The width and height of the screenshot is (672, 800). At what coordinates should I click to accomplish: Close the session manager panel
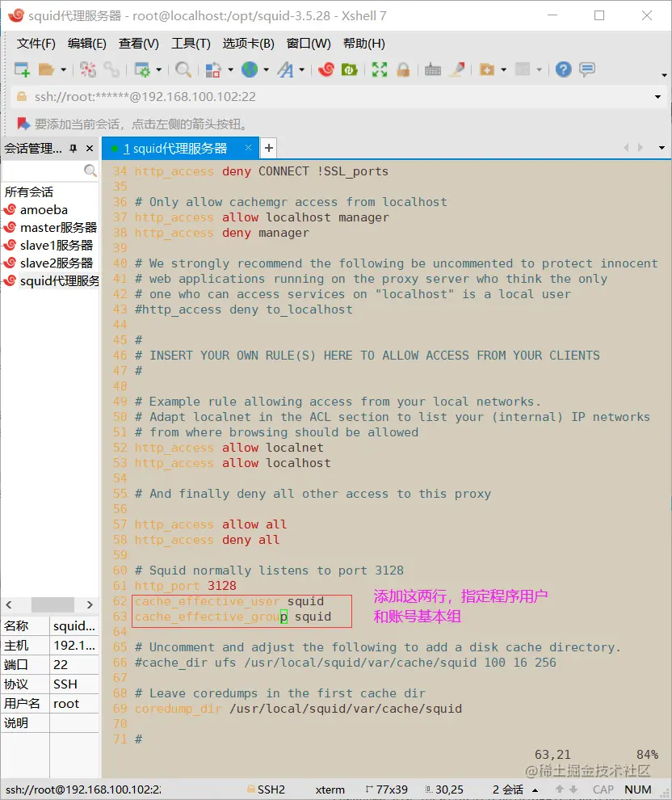[x=90, y=148]
